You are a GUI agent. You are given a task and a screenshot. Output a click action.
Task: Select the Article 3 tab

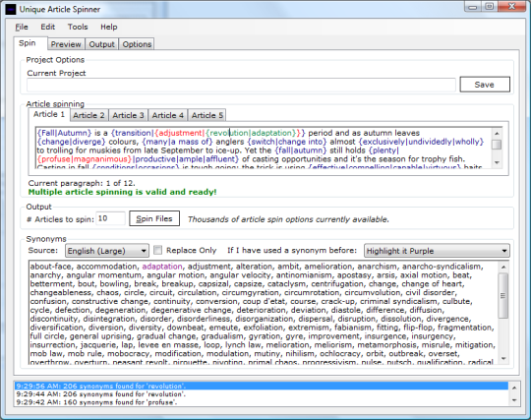(129, 115)
